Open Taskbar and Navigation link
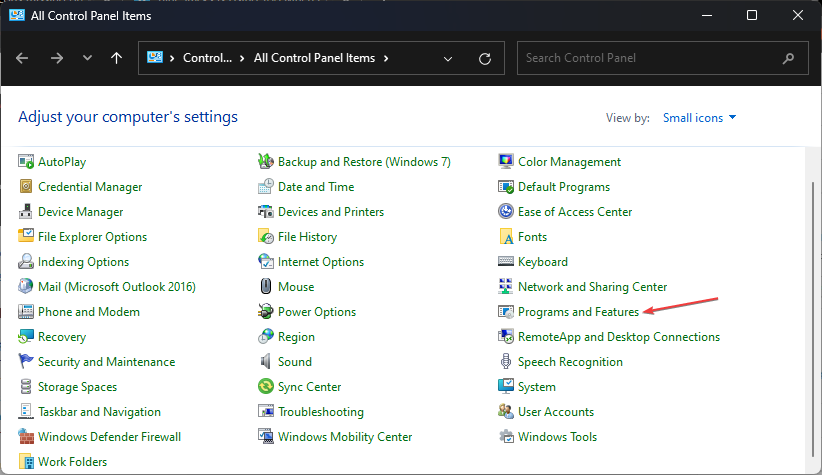The image size is (822, 475). click(x=99, y=412)
